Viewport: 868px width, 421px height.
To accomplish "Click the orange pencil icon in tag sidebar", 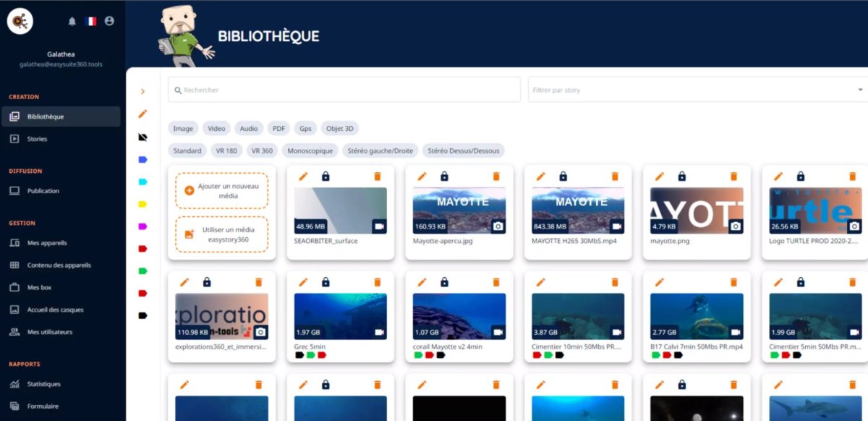I will [x=142, y=114].
